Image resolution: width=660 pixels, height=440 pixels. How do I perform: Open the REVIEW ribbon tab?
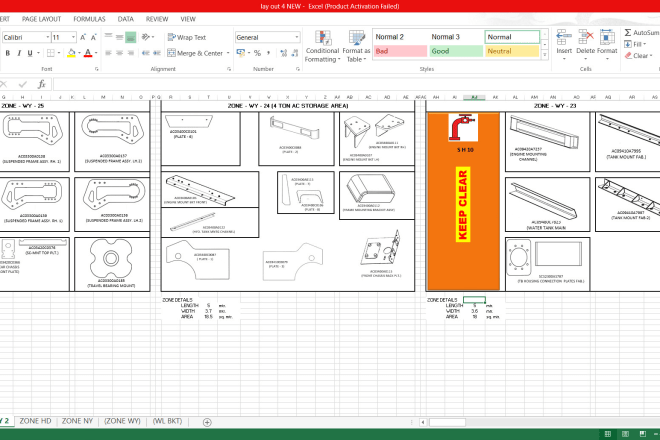pyautogui.click(x=157, y=19)
